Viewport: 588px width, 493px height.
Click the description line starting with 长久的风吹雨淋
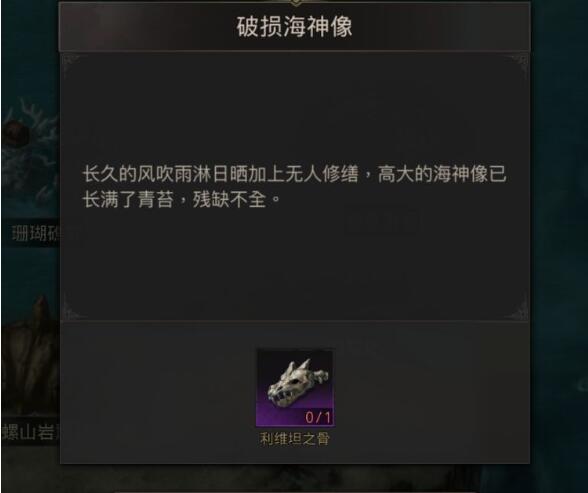pyautogui.click(x=294, y=174)
